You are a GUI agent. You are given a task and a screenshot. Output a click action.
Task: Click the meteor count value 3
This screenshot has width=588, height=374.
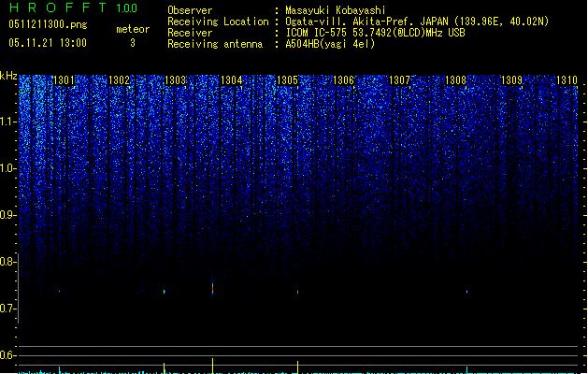133,43
